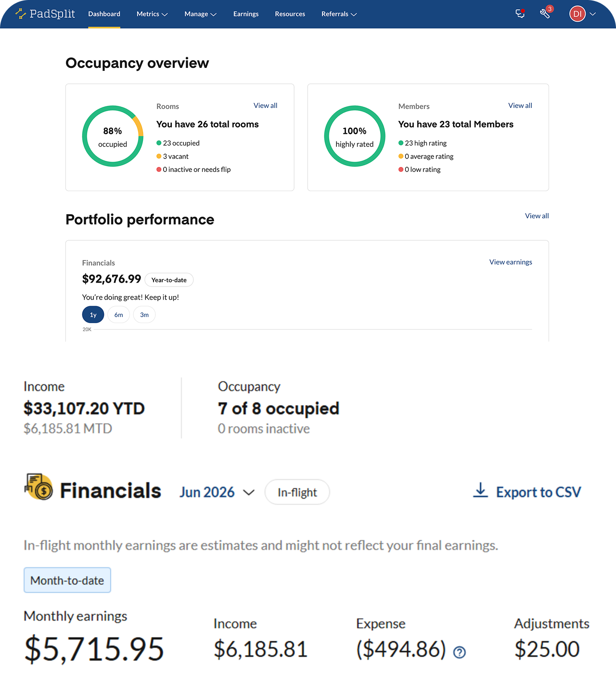Open the maintenance wrench notifications icon

pyautogui.click(x=546, y=13)
